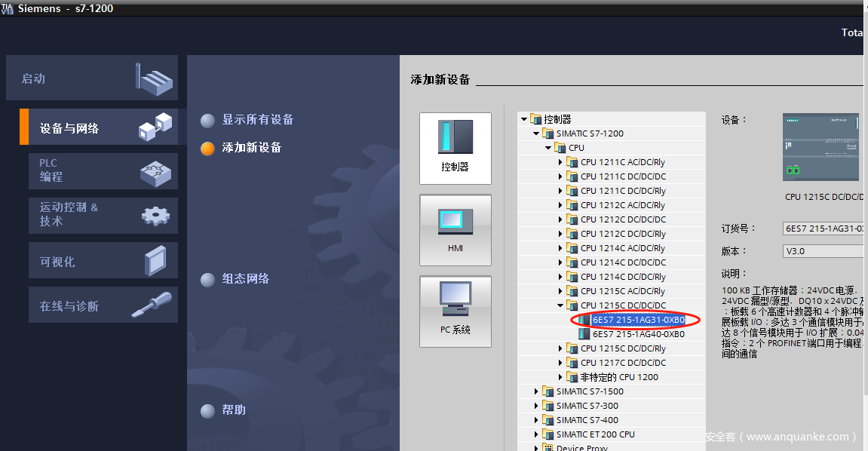This screenshot has height=451, width=868.
Task: Click folder icon of CPU 1214C AC/DC/Rly
Action: point(572,248)
